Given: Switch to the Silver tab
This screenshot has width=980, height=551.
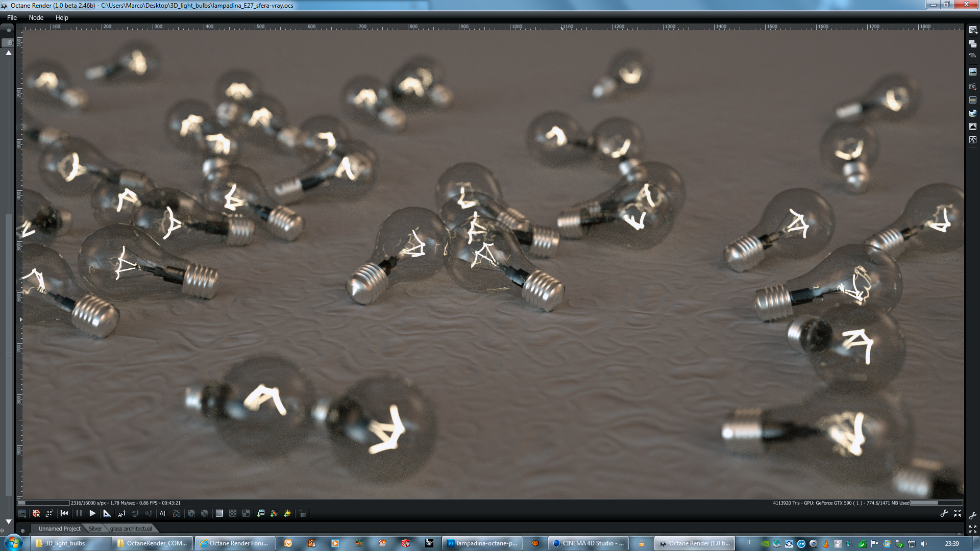Looking at the screenshot, I should coord(95,529).
